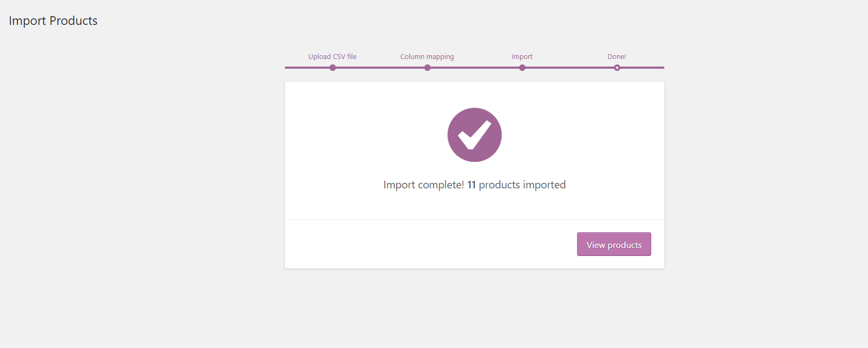Click the words products imported
The image size is (868, 348).
coord(522,185)
